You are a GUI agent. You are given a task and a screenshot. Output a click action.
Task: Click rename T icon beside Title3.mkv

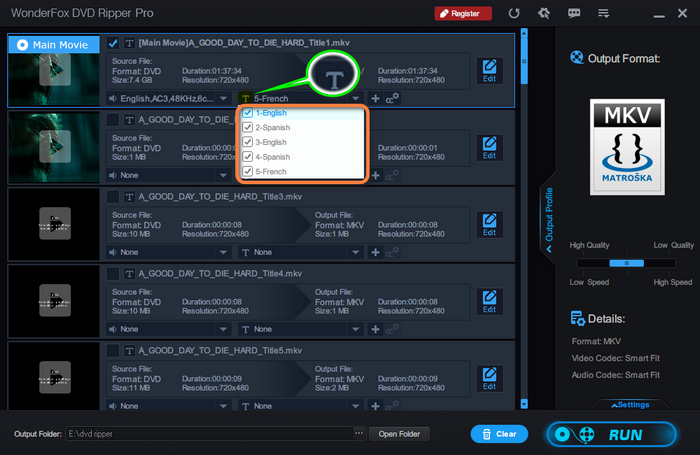tap(129, 197)
